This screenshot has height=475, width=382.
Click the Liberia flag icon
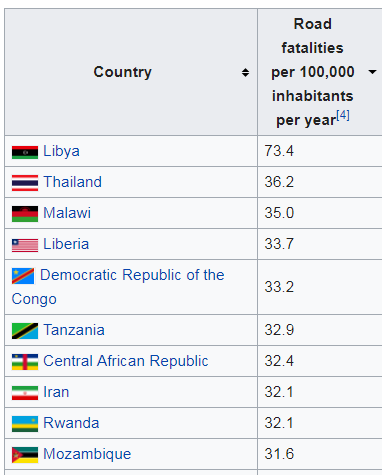pyautogui.click(x=25, y=246)
